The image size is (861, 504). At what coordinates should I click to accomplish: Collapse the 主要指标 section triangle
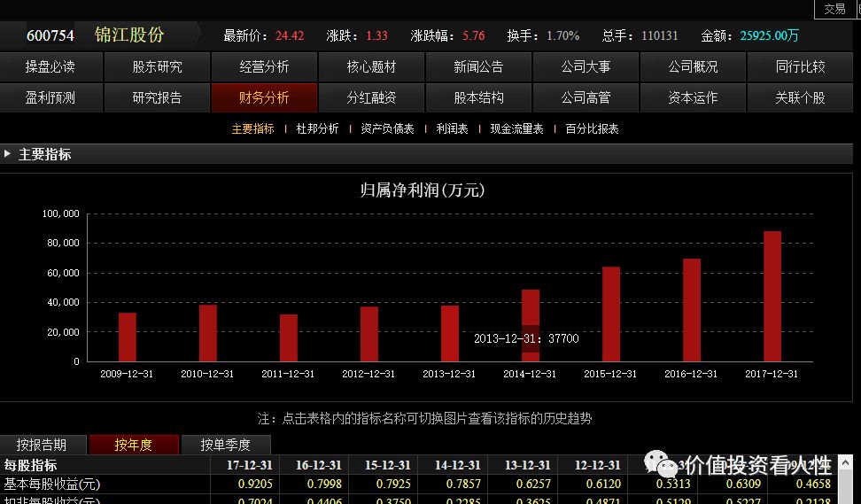pos(7,154)
